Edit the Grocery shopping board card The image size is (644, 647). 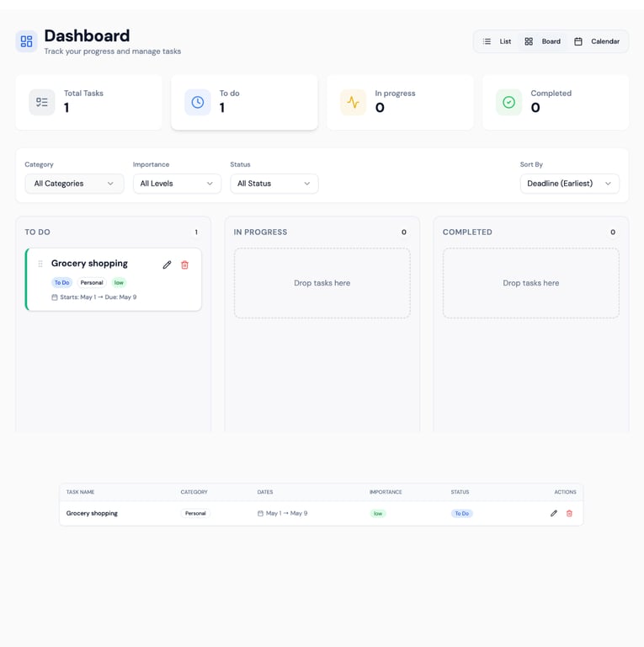click(x=167, y=265)
